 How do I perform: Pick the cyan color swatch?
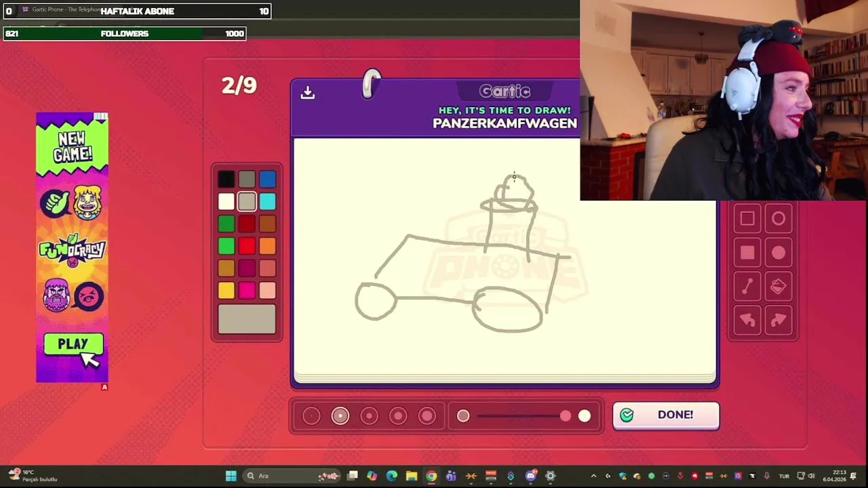(x=267, y=201)
